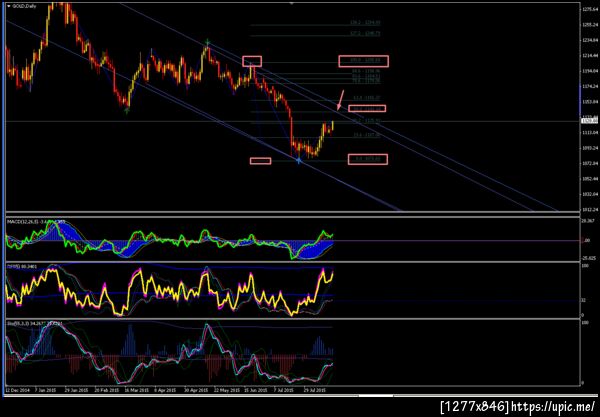Image resolution: width=600 pixels, height=417 pixels.
Task: Open the GOLD,Daily chart title dropdown triangle
Action: click(x=9, y=6)
